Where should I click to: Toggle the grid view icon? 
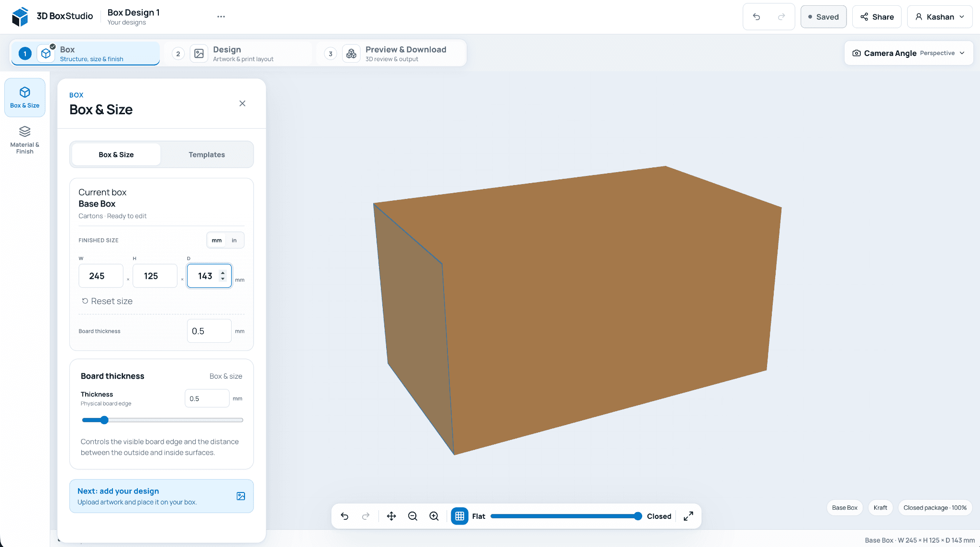(x=460, y=516)
